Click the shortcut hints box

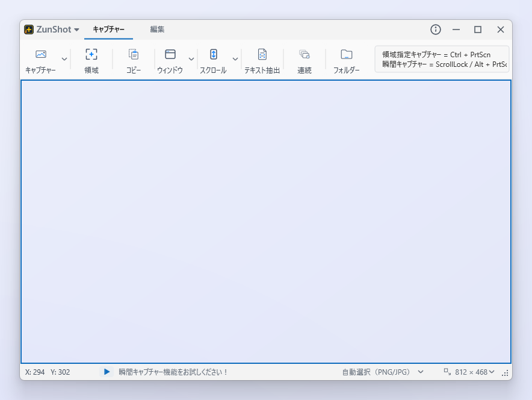(442, 59)
